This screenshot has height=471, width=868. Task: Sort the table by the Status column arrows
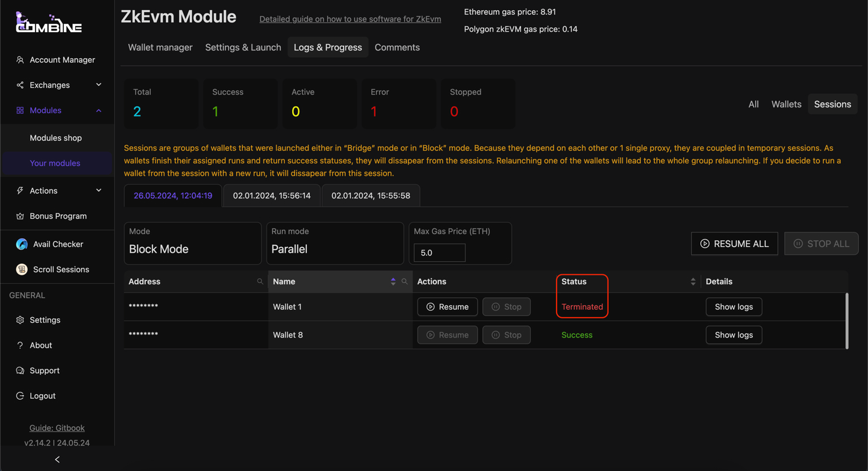[693, 282]
